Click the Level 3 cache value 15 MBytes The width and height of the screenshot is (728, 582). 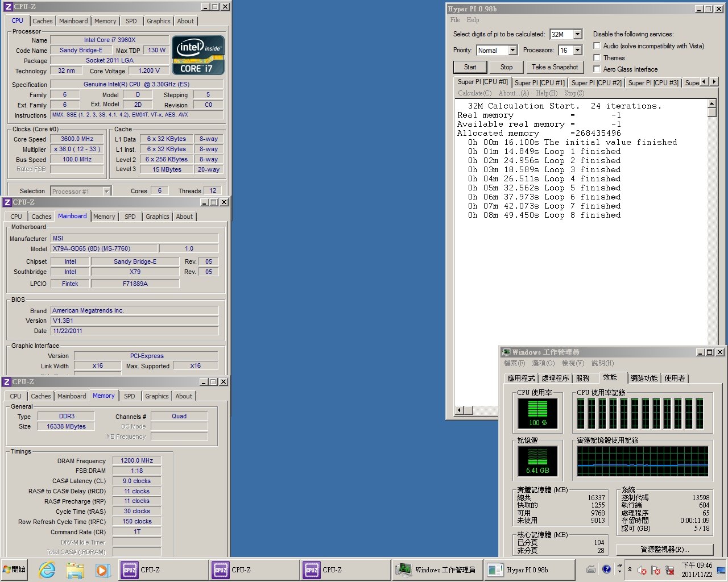click(167, 169)
